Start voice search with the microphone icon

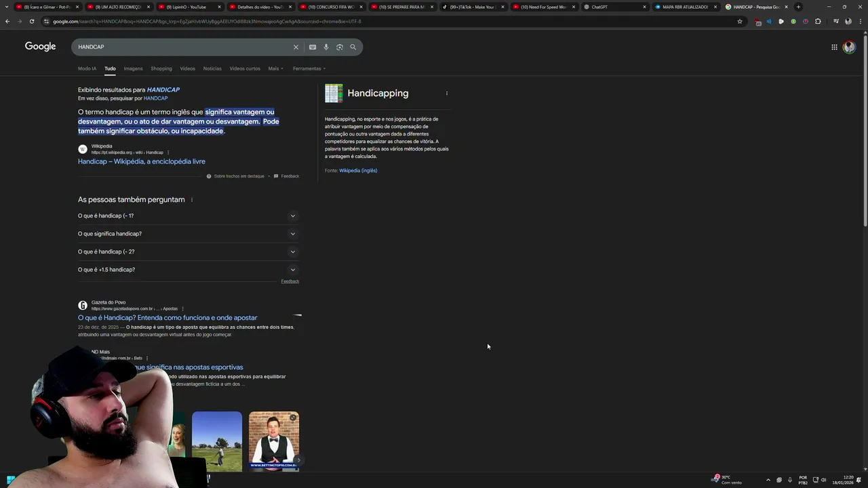tap(326, 47)
